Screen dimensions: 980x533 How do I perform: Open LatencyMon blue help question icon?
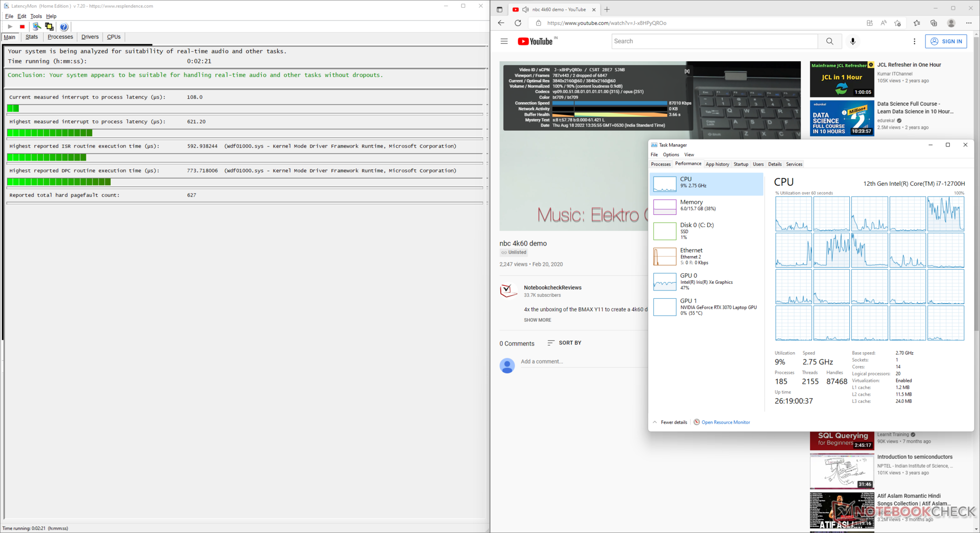click(x=64, y=27)
